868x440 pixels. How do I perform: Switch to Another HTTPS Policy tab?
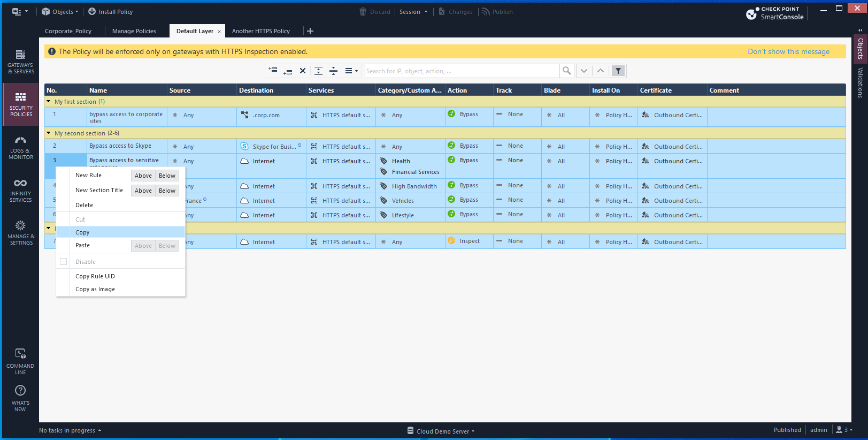pyautogui.click(x=261, y=31)
